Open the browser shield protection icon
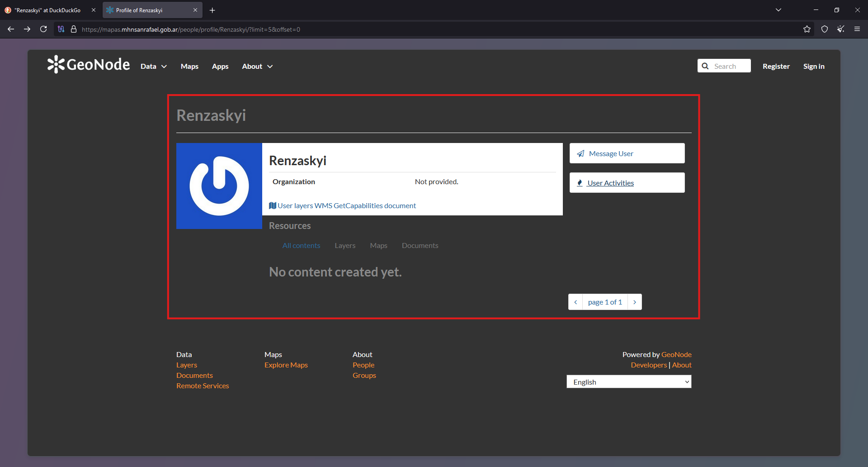Viewport: 868px width, 467px height. (825, 29)
